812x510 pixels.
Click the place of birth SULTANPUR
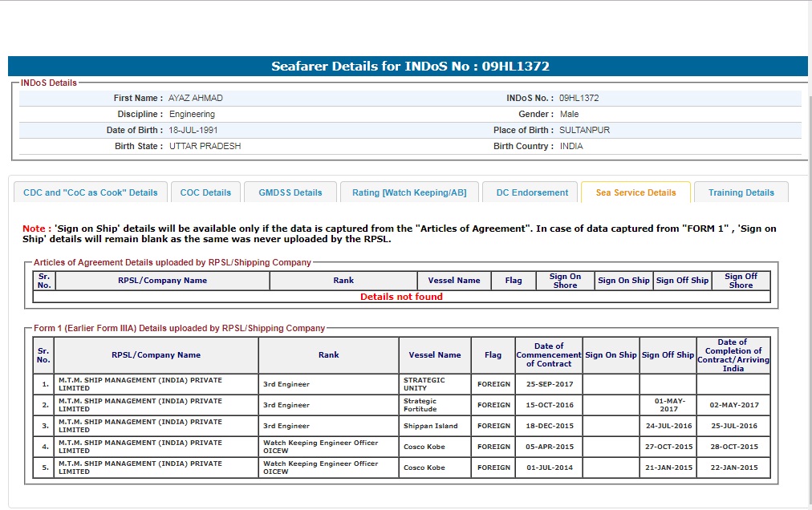coord(586,130)
